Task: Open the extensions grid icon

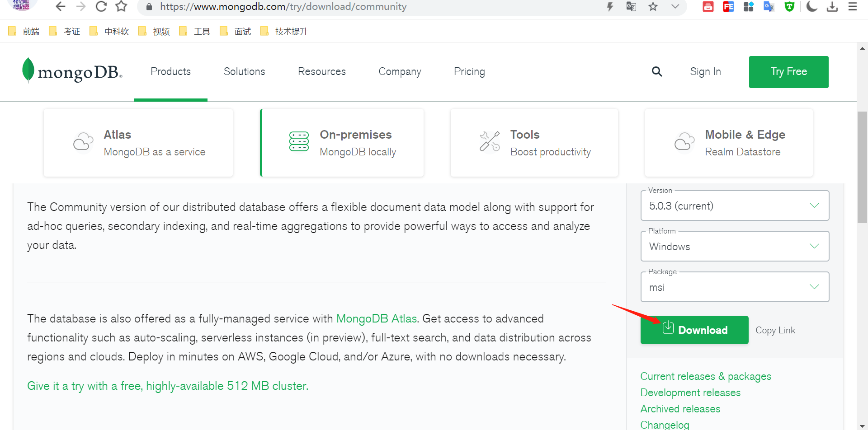Action: pos(749,6)
